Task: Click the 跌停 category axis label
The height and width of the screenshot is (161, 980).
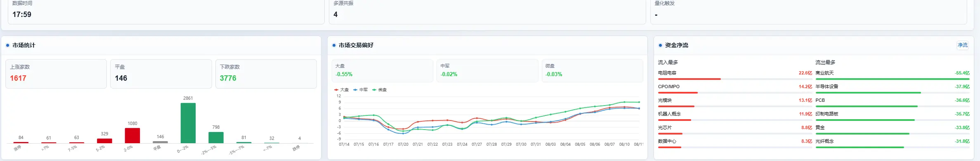Action: (x=296, y=148)
